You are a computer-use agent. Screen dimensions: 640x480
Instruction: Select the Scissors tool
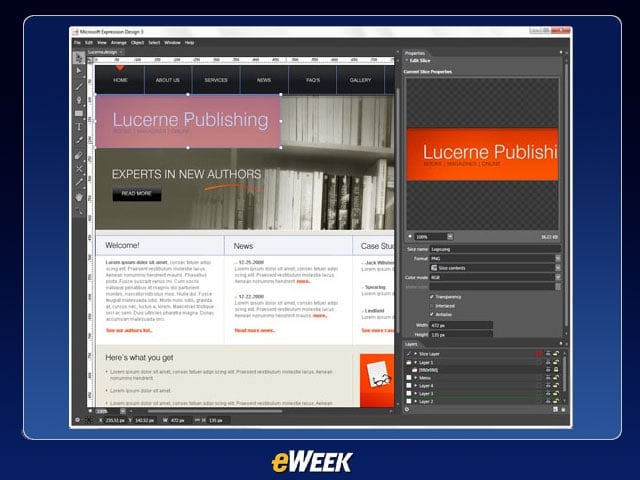tap(79, 169)
